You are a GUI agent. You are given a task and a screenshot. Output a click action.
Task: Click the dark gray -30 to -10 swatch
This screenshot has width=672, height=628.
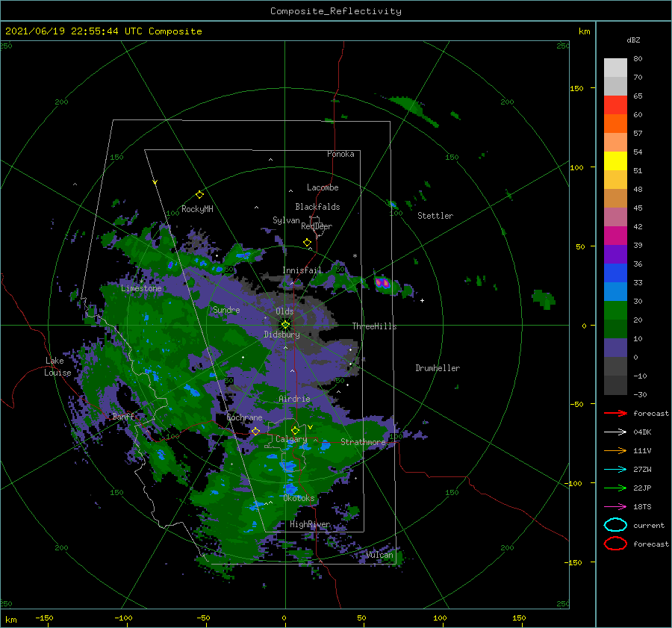click(x=615, y=385)
